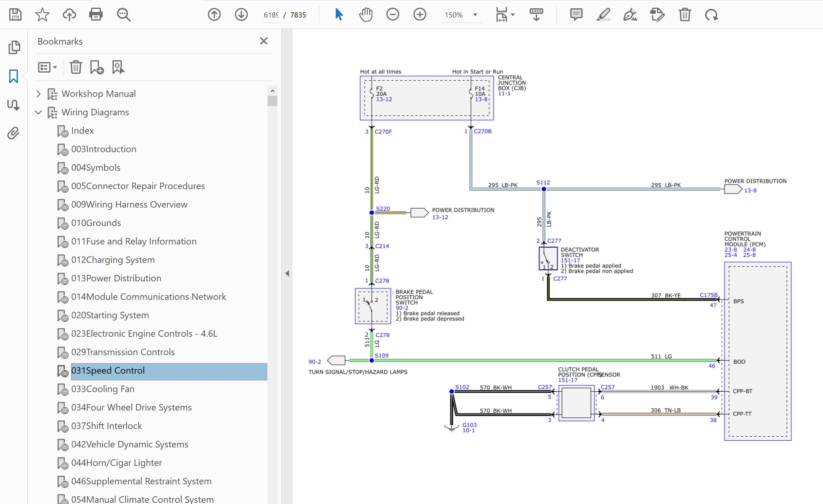Click the Zoom out minus icon
Image resolution: width=823 pixels, height=504 pixels.
click(x=393, y=15)
